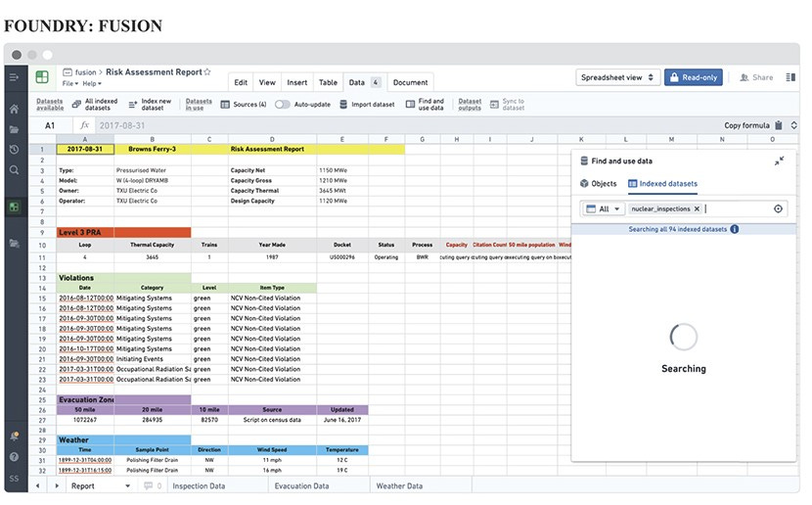Open the notifications bell in sidebar

[x=14, y=436]
